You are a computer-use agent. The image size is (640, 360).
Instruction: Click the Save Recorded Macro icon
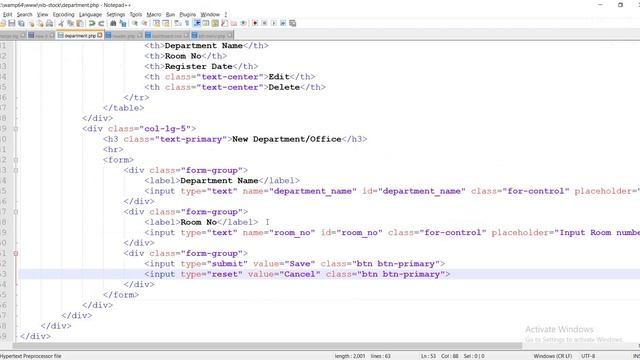point(292,23)
